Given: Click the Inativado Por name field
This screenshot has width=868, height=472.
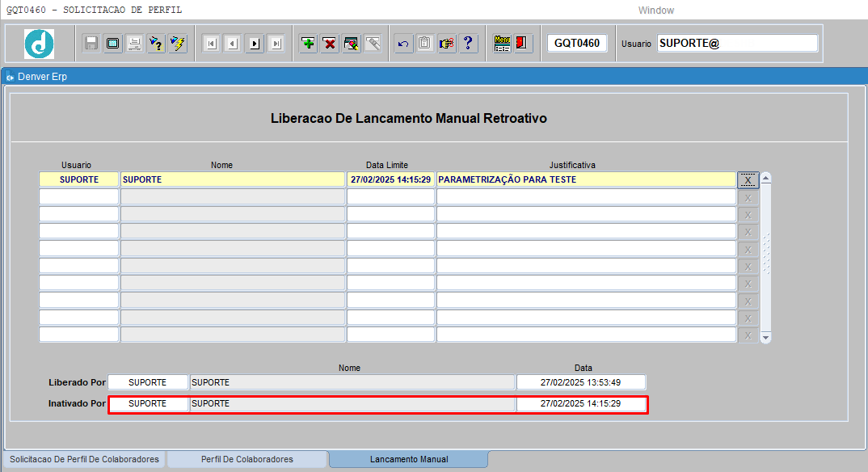Looking at the screenshot, I should (352, 404).
